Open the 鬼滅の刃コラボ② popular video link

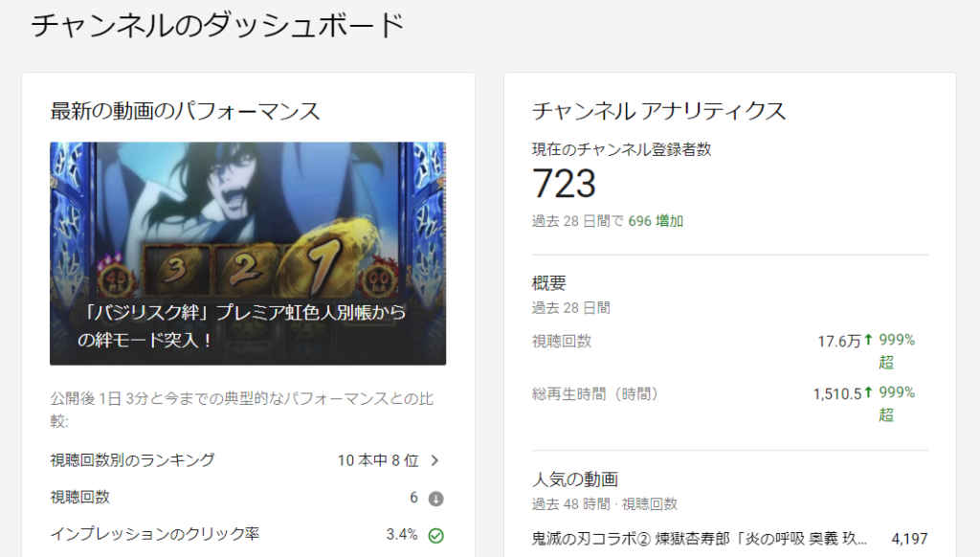699,538
